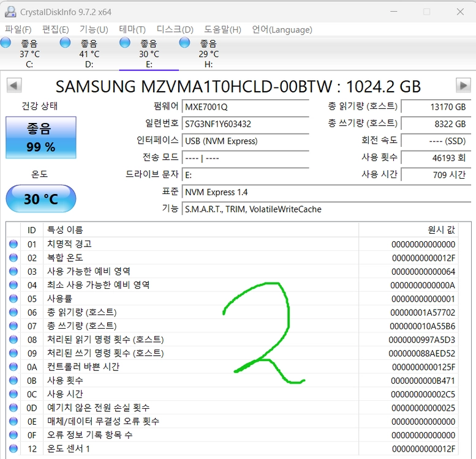Image resolution: width=476 pixels, height=459 pixels.
Task: Select attribute name 예기치 않은 전원 손실 횟수
Action: pos(99,408)
